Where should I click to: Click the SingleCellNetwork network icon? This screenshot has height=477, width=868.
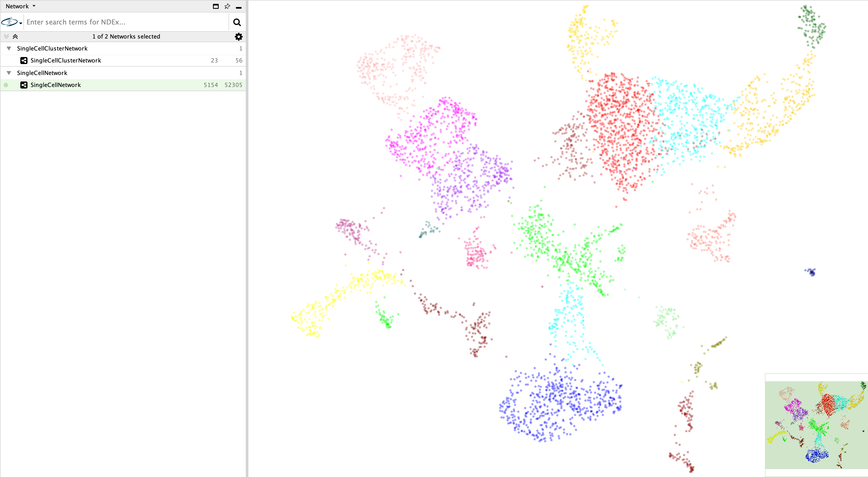pos(23,85)
